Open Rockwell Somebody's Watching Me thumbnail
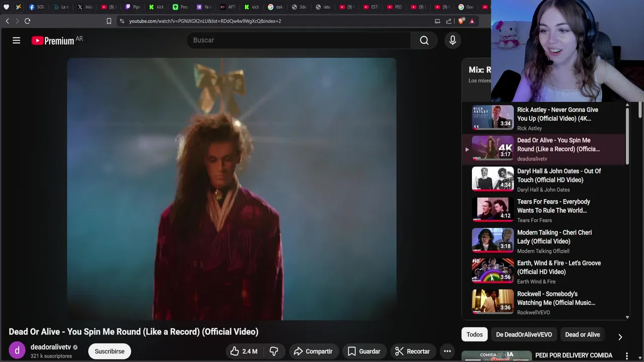The width and height of the screenshot is (644, 362). click(x=493, y=302)
